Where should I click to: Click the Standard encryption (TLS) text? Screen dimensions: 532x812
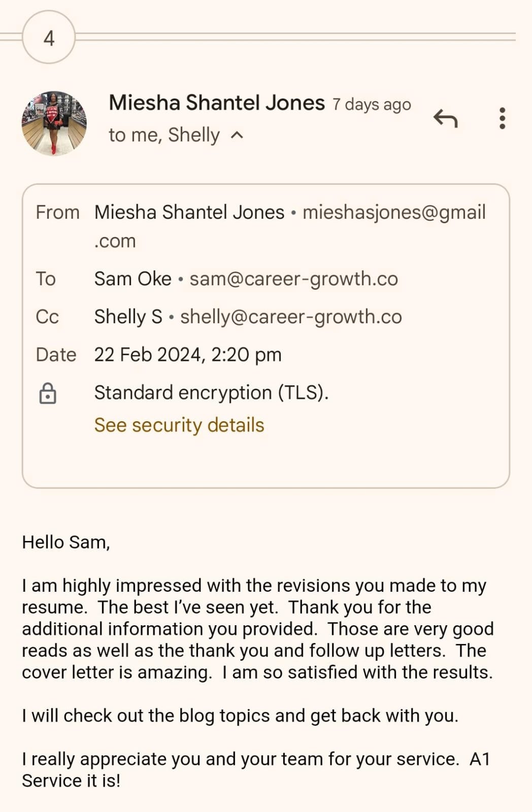click(211, 393)
